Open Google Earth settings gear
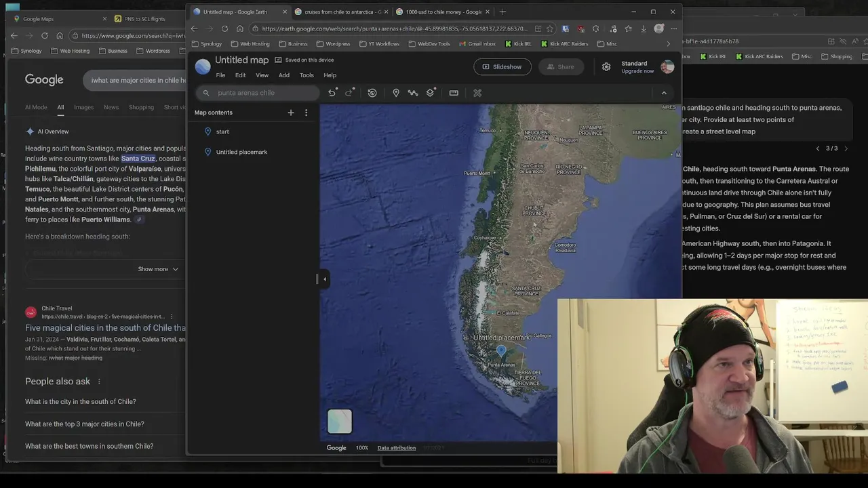Image resolution: width=868 pixels, height=488 pixels. click(x=606, y=66)
